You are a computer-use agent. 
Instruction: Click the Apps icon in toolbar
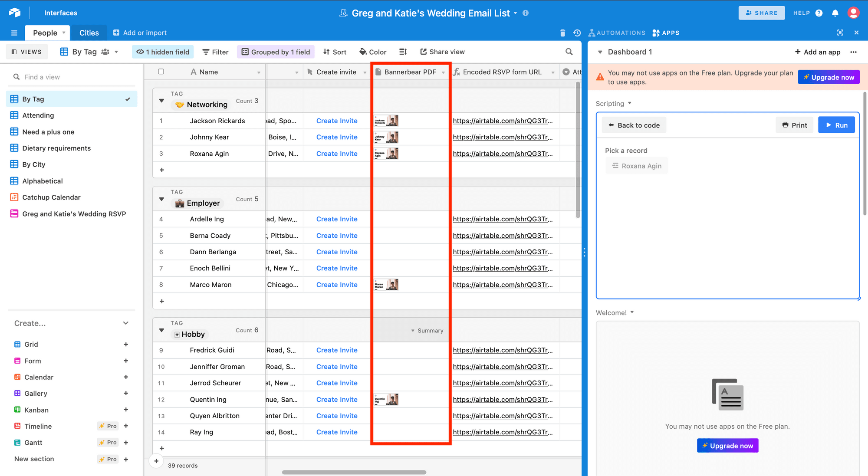coord(665,32)
